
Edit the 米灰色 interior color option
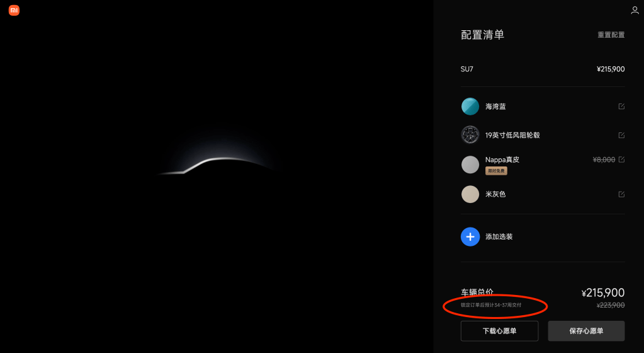tap(621, 194)
